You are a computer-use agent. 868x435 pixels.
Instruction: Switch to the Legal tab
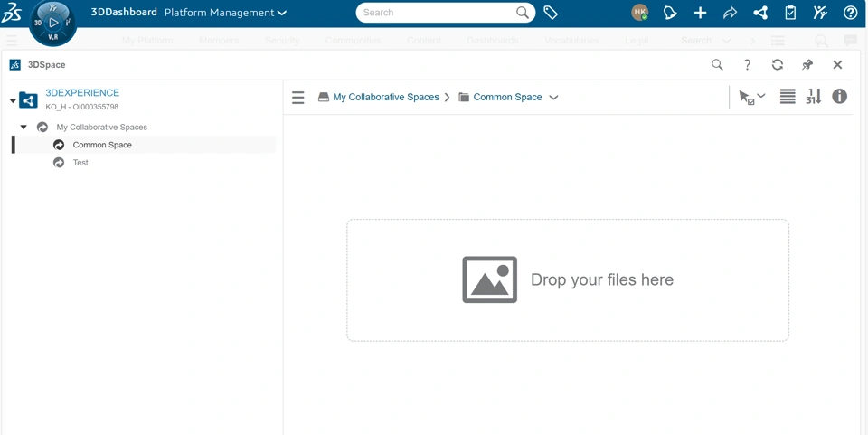[637, 41]
